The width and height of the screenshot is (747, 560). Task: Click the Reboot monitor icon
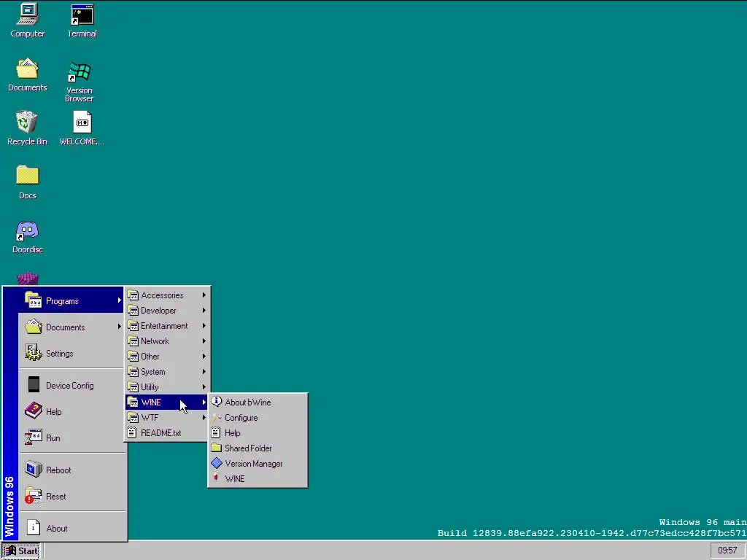click(34, 470)
